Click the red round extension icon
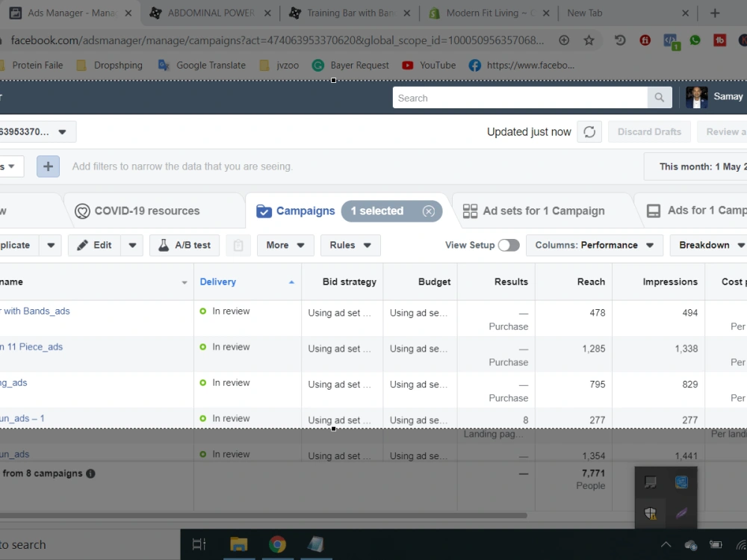Viewport: 747px width, 560px height. point(645,40)
